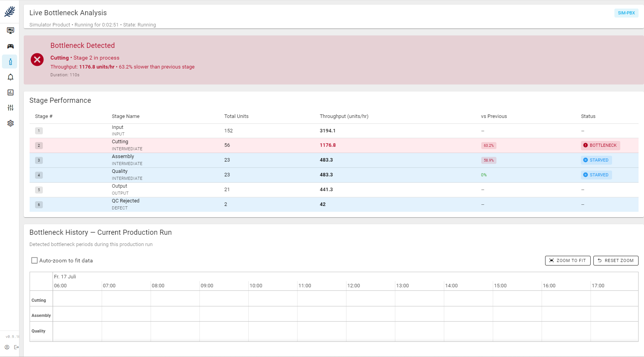Click the logout arrow icon
Image resolution: width=644 pixels, height=357 pixels.
[x=16, y=347]
